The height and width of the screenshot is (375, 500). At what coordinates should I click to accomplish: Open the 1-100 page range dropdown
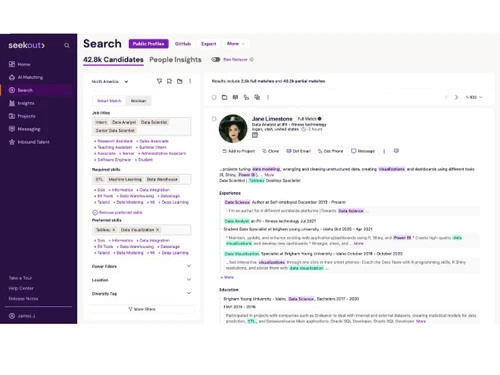pos(474,97)
